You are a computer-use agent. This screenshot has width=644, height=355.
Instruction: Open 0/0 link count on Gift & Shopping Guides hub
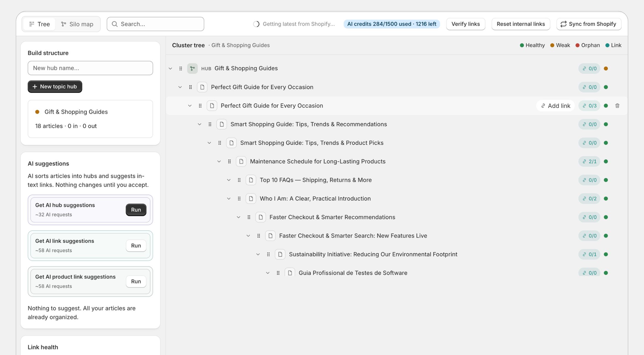coord(589,68)
